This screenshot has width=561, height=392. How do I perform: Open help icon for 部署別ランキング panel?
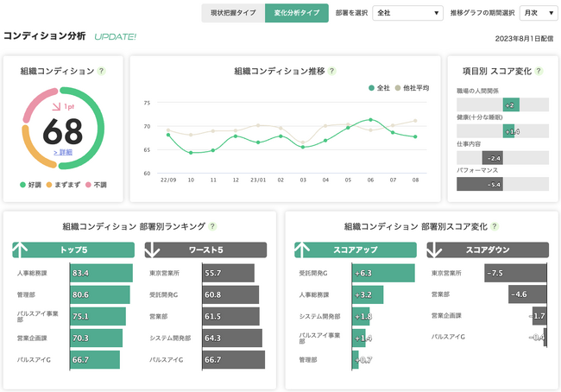[212, 226]
